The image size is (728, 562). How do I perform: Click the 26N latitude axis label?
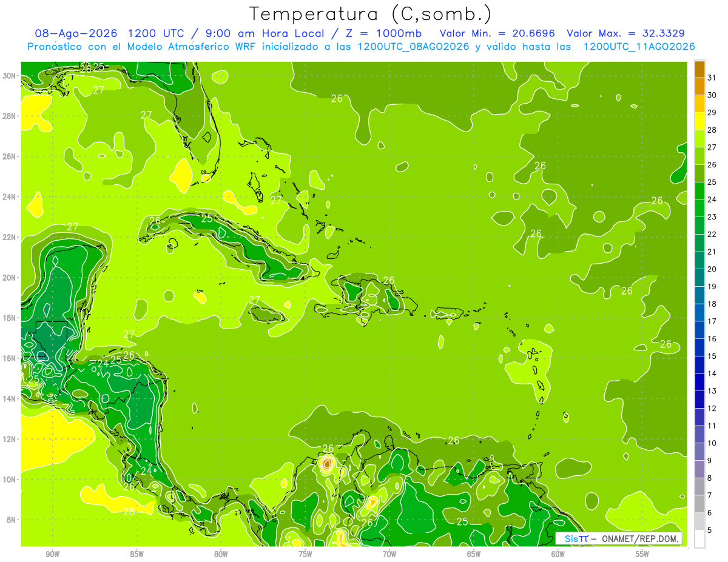coord(9,156)
